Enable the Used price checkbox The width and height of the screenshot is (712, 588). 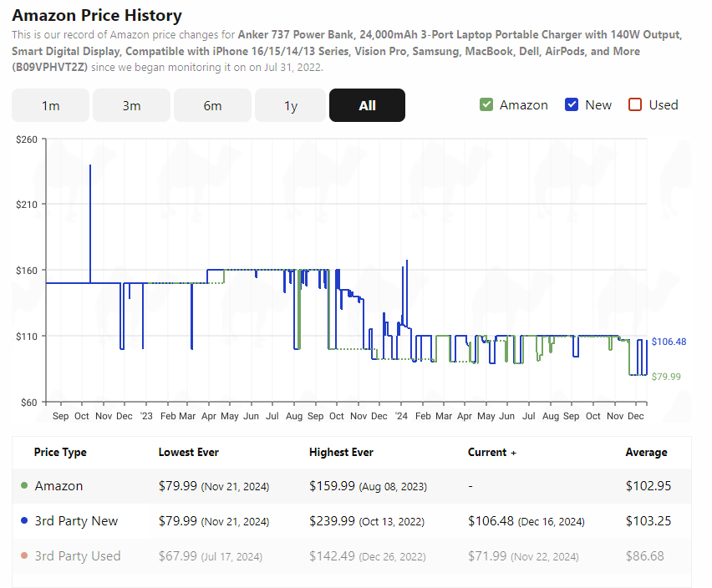point(635,104)
